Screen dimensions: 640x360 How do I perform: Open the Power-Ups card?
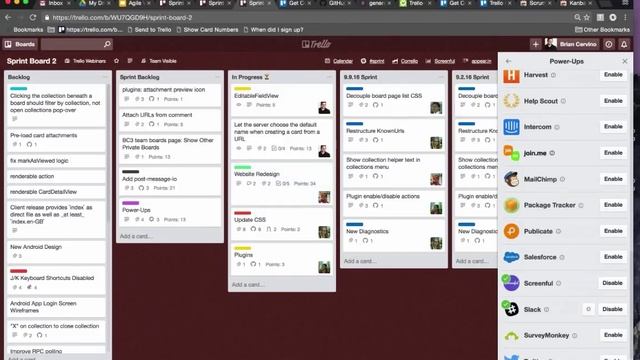[170, 212]
